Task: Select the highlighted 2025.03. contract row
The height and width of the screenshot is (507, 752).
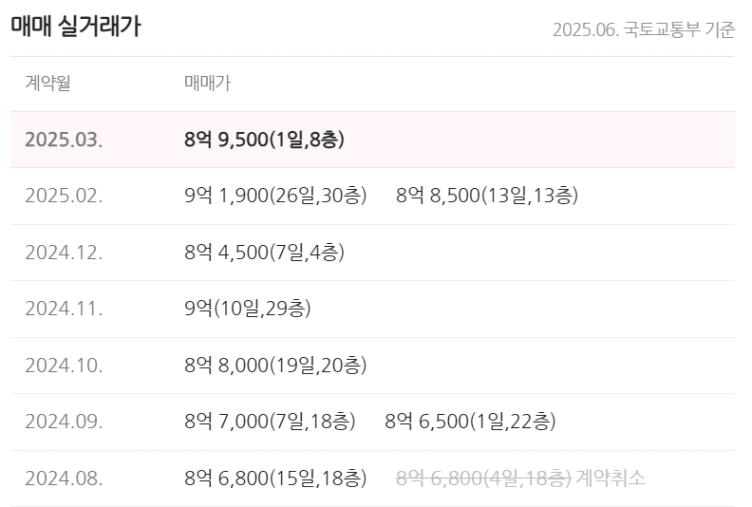Action: point(372,140)
